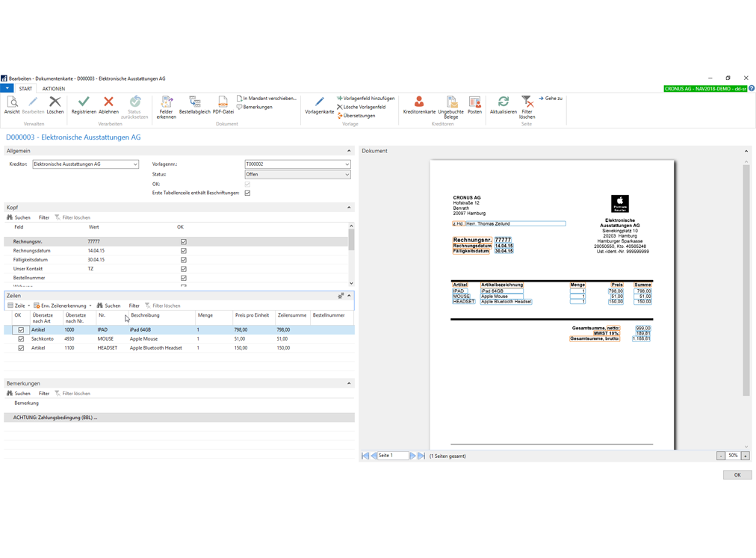This screenshot has height=558, width=756.
Task: Select Vorlagenfeld hinzufügen
Action: [x=365, y=99]
